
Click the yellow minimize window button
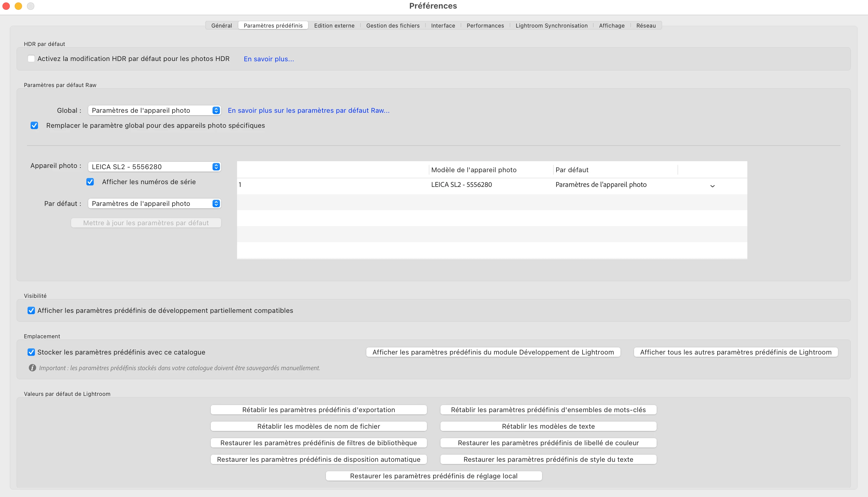point(18,6)
